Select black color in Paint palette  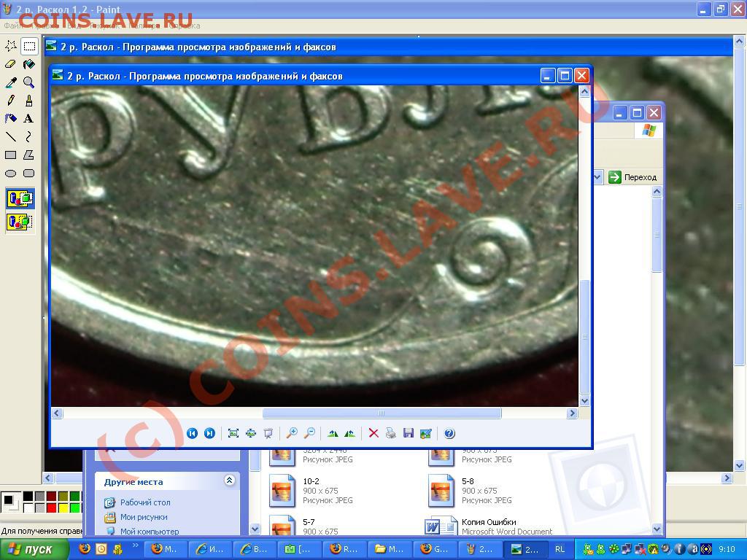(x=28, y=497)
